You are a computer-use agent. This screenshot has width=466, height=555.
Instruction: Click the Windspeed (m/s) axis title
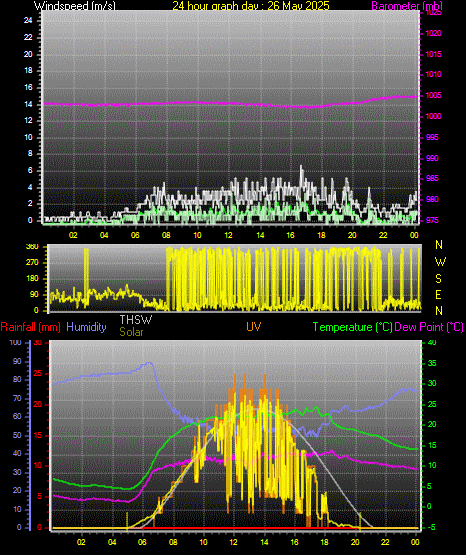click(x=75, y=5)
